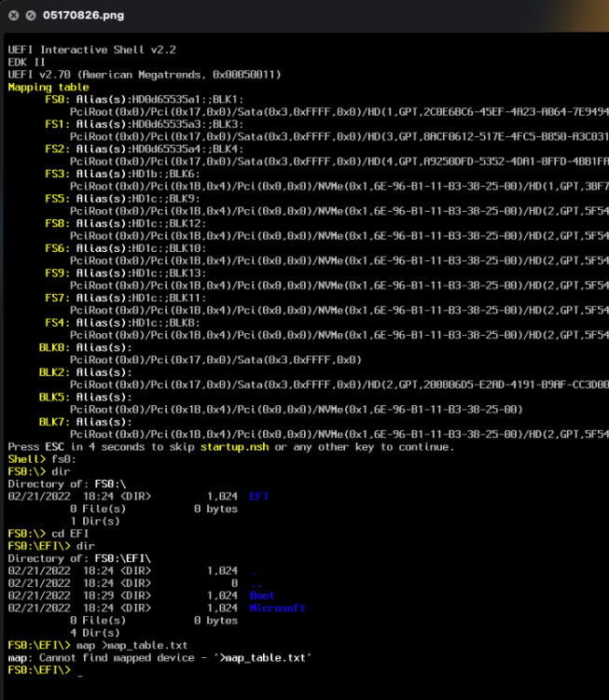Click the yellow "startup.nsh" text
Screen dimensions: 609x700
coord(235,447)
